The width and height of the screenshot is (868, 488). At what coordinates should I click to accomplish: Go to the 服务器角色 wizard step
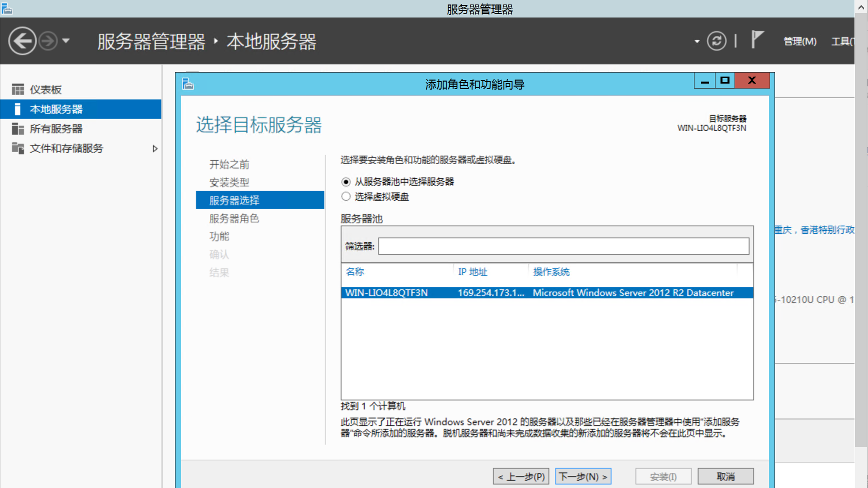(x=234, y=219)
